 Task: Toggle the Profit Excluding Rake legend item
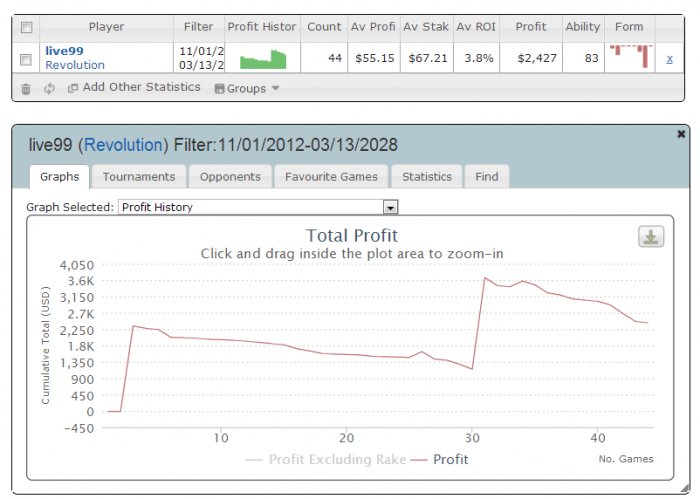pyautogui.click(x=325, y=459)
